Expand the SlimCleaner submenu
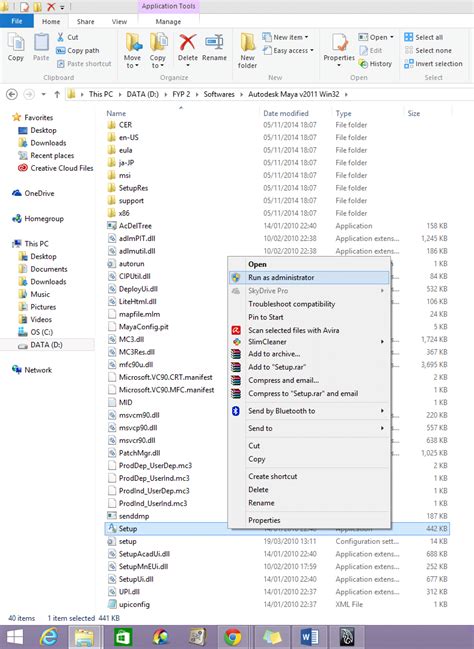The width and height of the screenshot is (474, 649). coord(382,342)
